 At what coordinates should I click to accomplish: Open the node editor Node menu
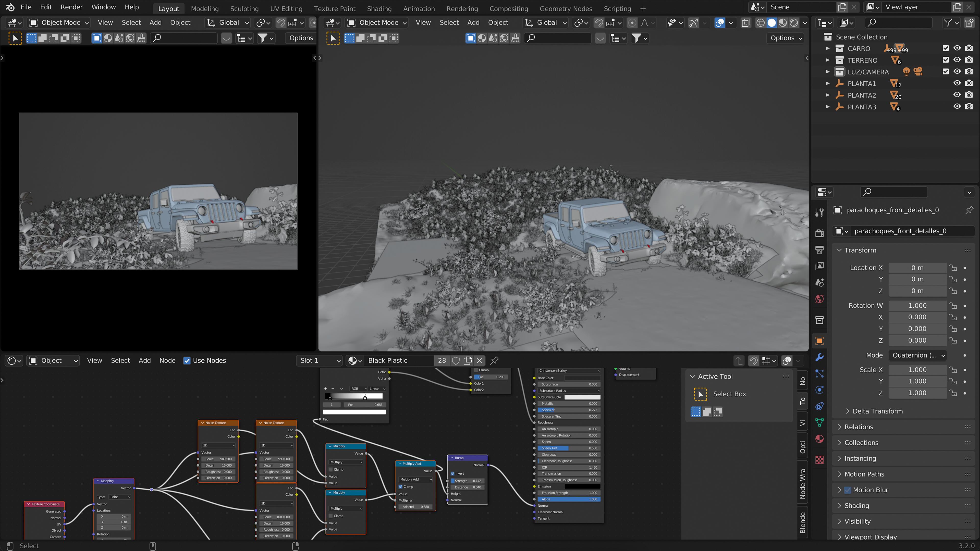point(167,360)
